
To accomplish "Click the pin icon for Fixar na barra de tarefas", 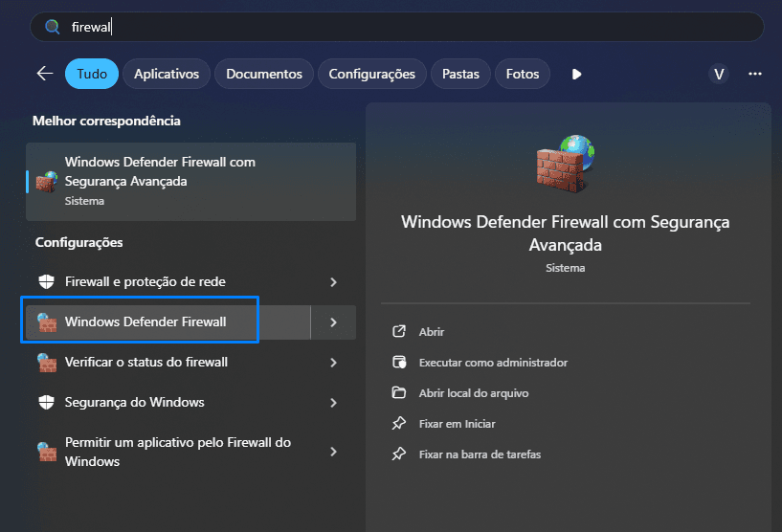I will 398,454.
